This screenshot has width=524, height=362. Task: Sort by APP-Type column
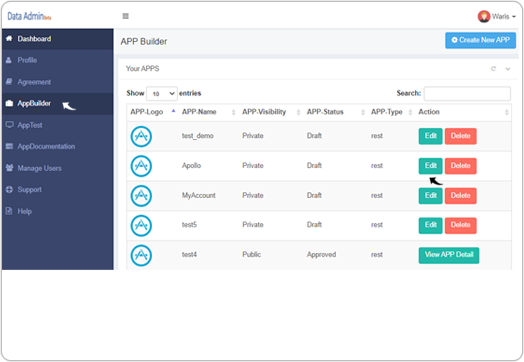[391, 112]
